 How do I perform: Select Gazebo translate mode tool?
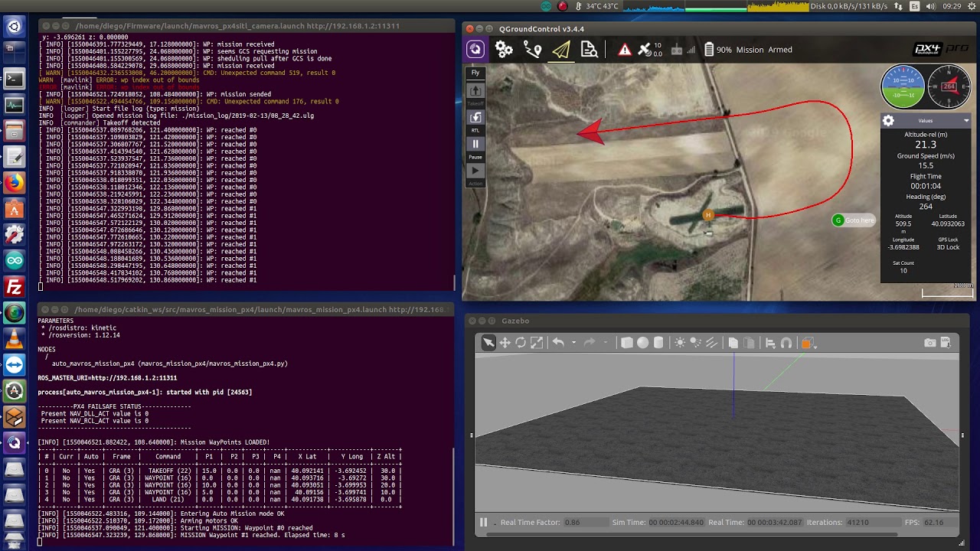coord(505,343)
